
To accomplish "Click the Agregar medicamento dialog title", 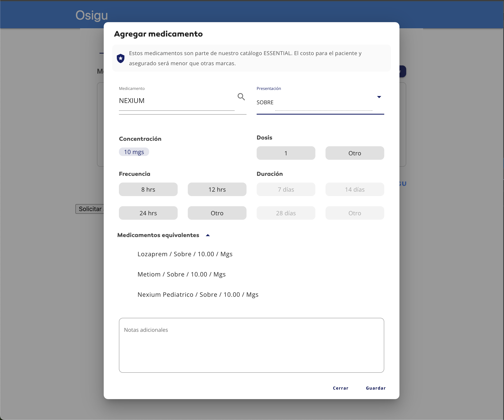I will click(158, 34).
